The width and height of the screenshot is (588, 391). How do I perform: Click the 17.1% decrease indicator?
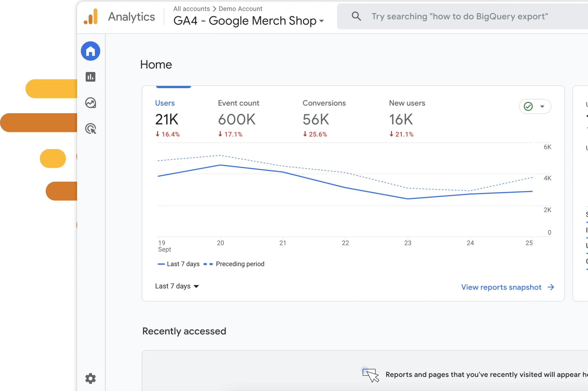230,134
